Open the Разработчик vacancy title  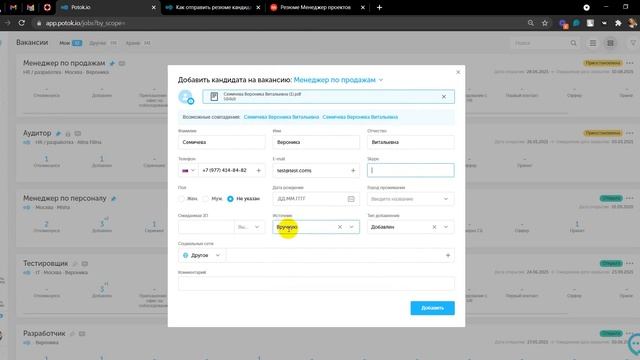(x=44, y=333)
